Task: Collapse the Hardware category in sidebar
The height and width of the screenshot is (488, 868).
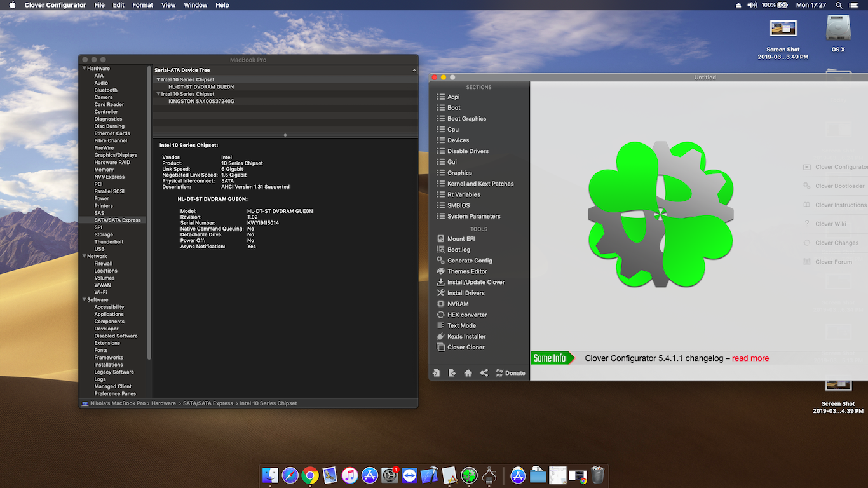Action: click(x=84, y=69)
